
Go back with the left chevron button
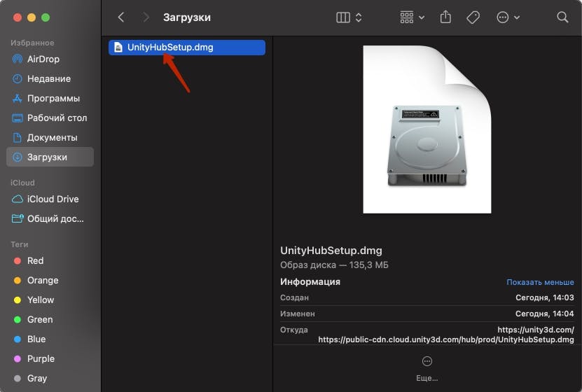120,17
